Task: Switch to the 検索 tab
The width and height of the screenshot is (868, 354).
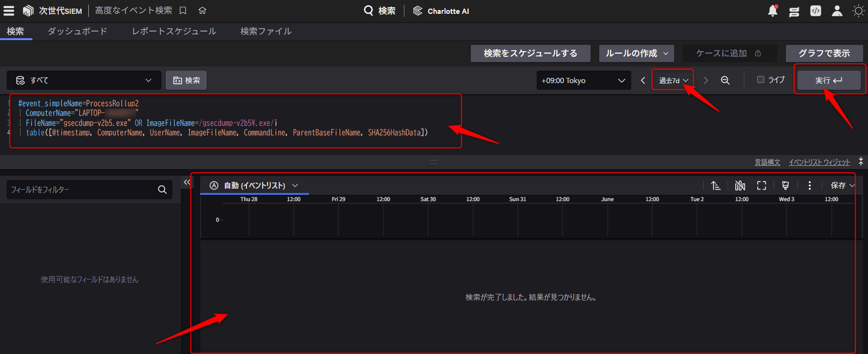Action: click(15, 31)
